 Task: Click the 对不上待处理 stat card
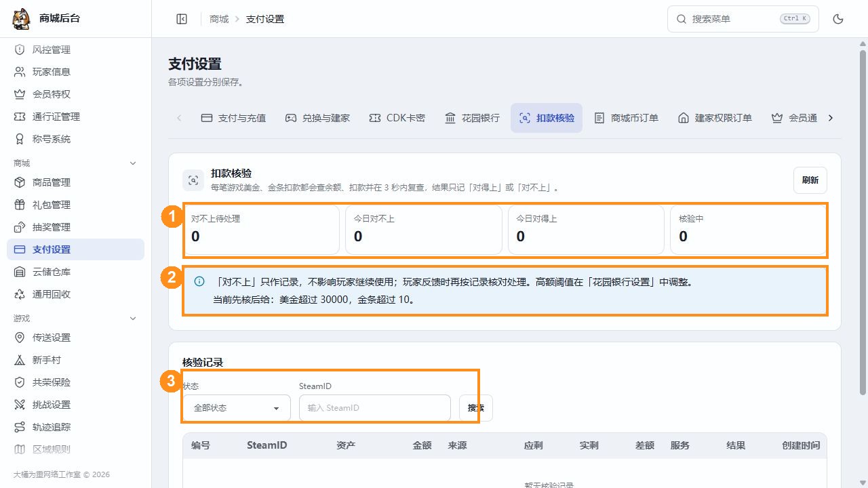pos(261,230)
